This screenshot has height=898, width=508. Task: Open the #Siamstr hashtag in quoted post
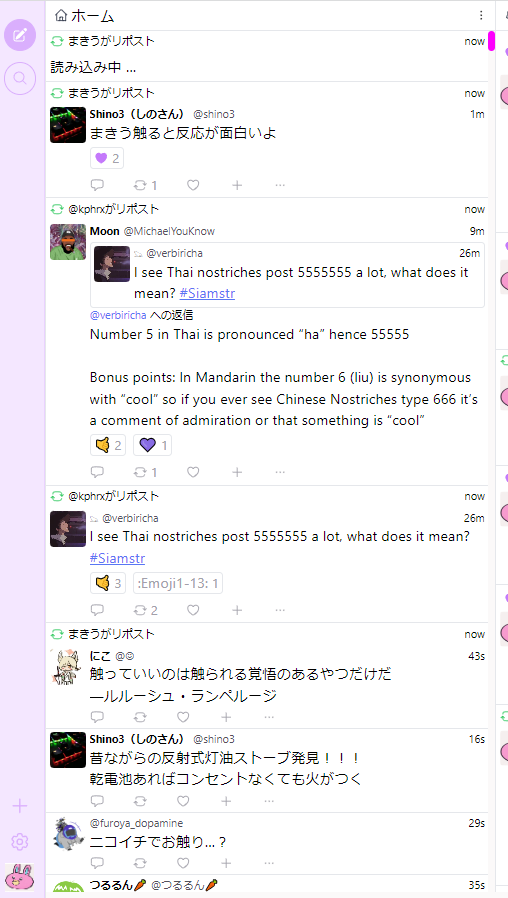207,293
